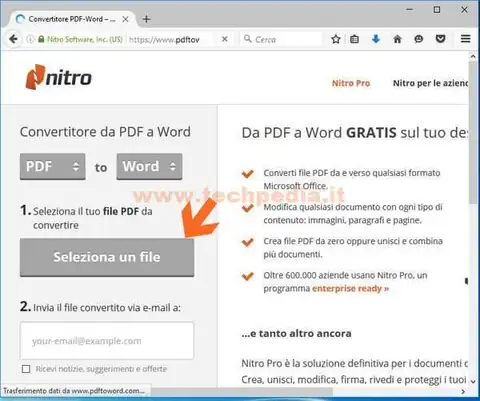The image size is (480, 401).
Task: Show site info via the circled i icon
Action: 30,39
